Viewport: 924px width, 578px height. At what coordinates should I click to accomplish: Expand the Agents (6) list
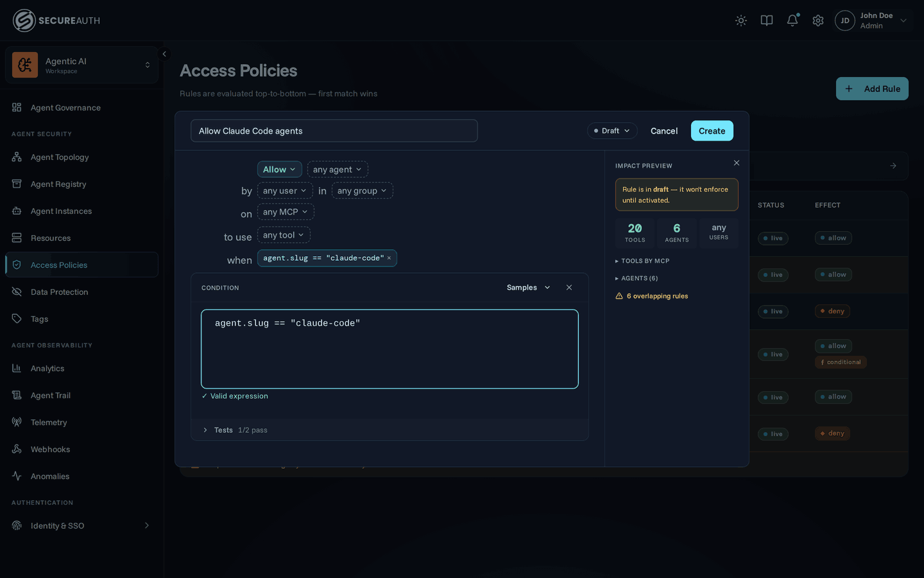(637, 279)
